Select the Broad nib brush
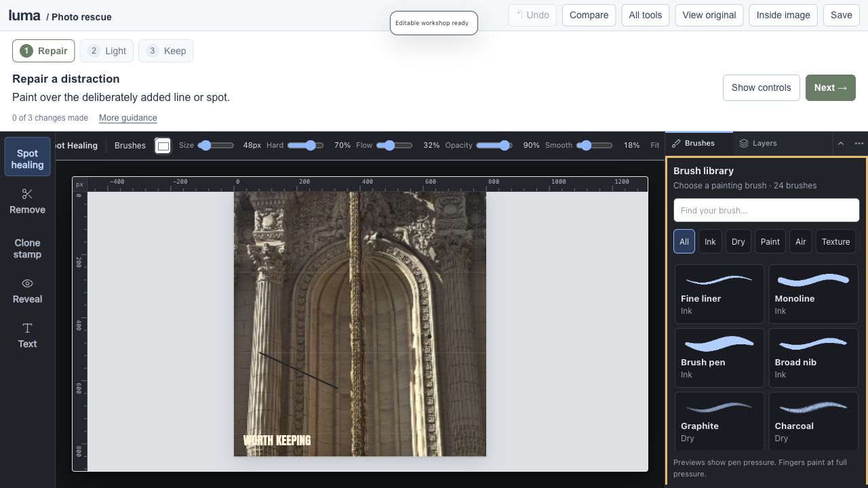 click(813, 357)
